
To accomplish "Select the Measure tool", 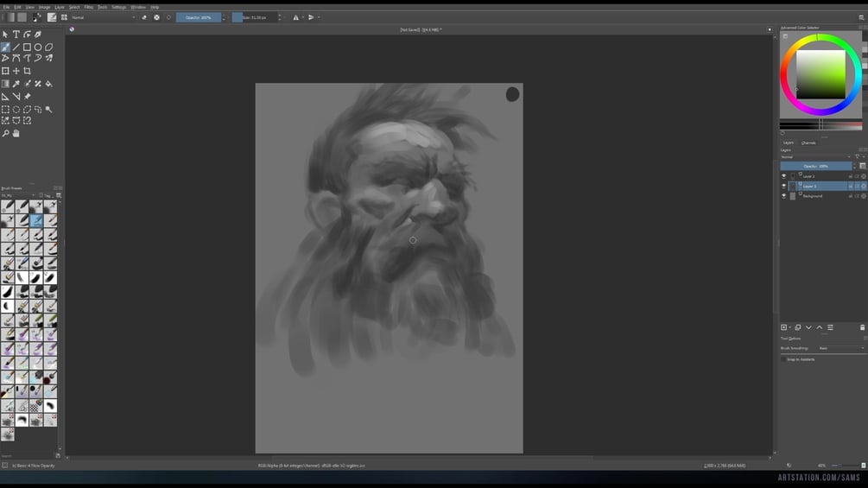I will point(16,96).
